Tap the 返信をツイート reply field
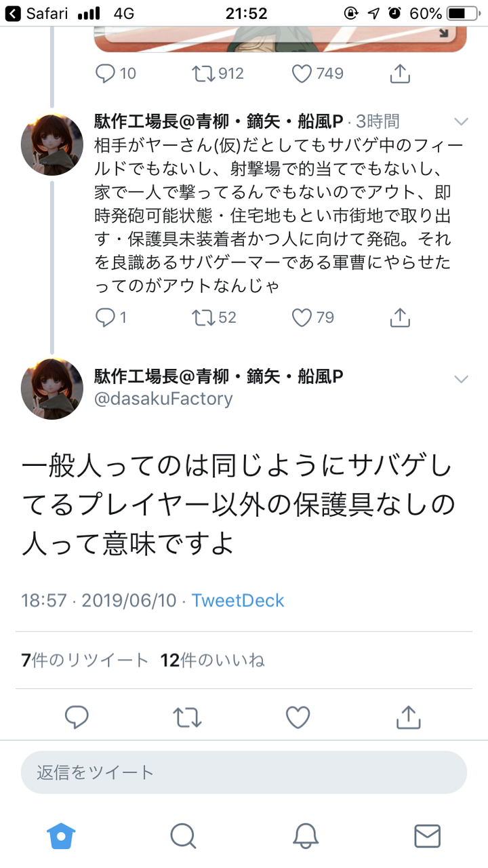The width and height of the screenshot is (488, 868). point(244,772)
